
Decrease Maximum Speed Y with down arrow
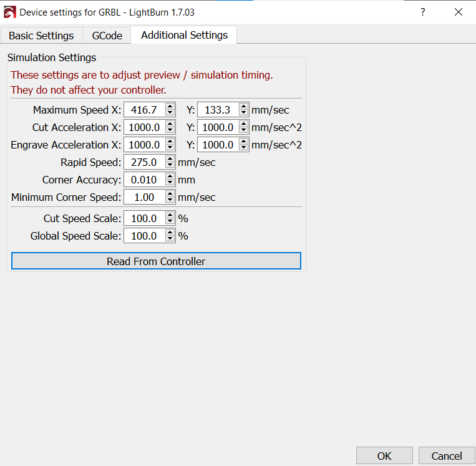coord(244,113)
